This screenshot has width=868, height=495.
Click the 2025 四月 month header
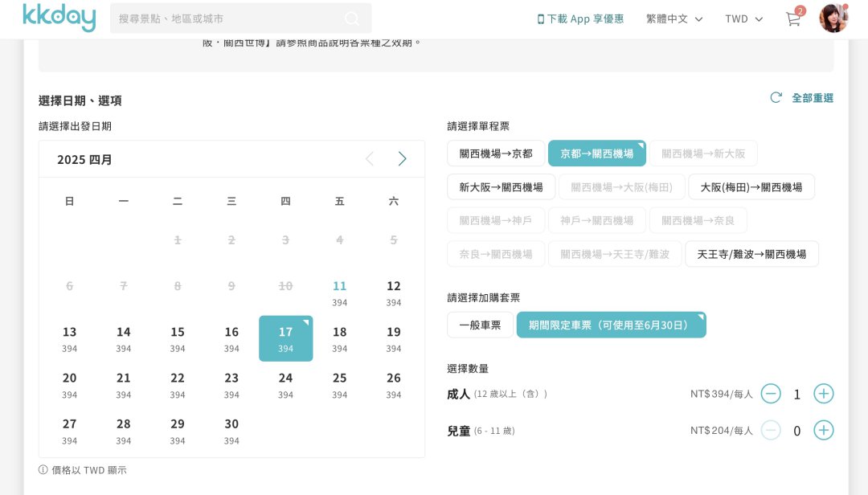(84, 159)
